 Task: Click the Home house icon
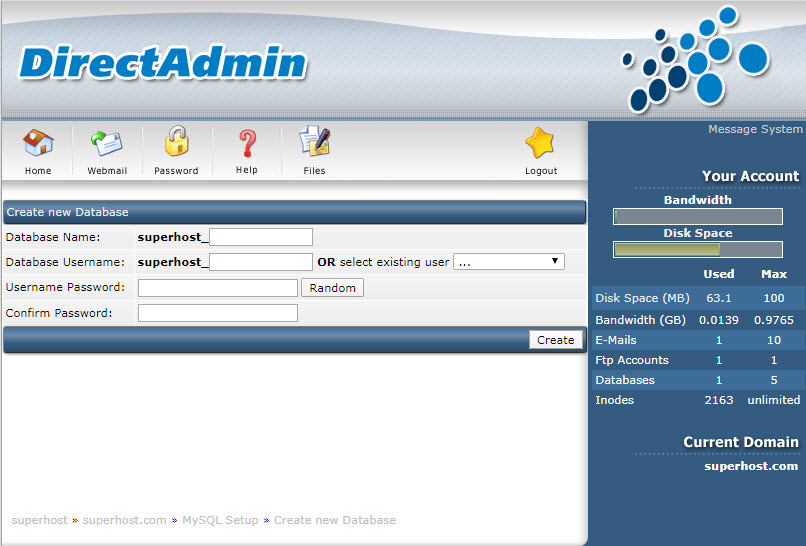pos(38,144)
